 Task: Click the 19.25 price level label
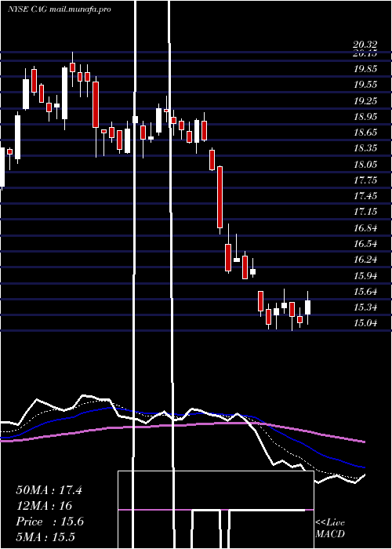tap(365, 100)
